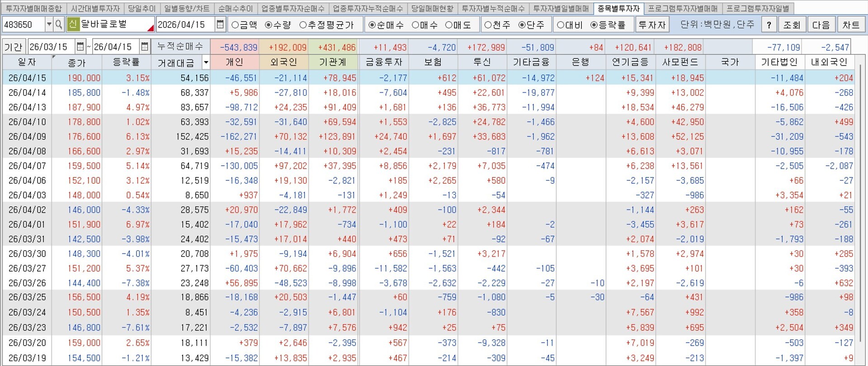Image resolution: width=868 pixels, height=366 pixels.
Task: Click the 종가 column header
Action: (x=77, y=62)
